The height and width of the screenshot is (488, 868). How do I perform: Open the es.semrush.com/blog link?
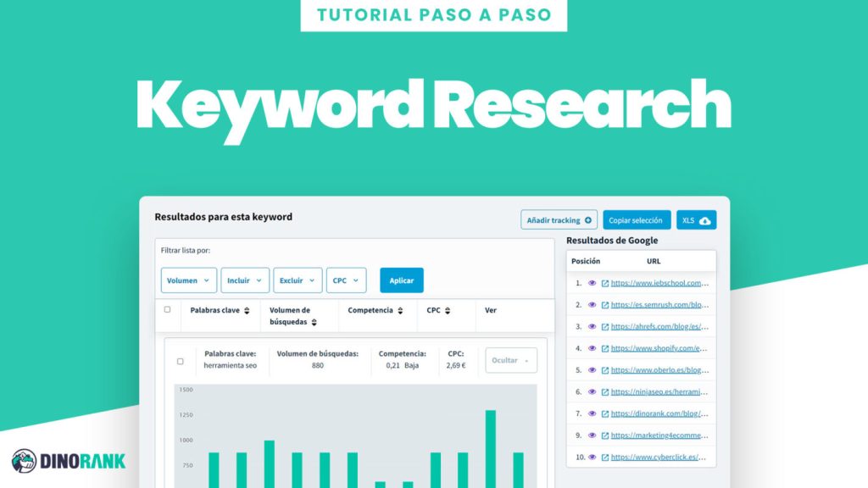pyautogui.click(x=659, y=305)
